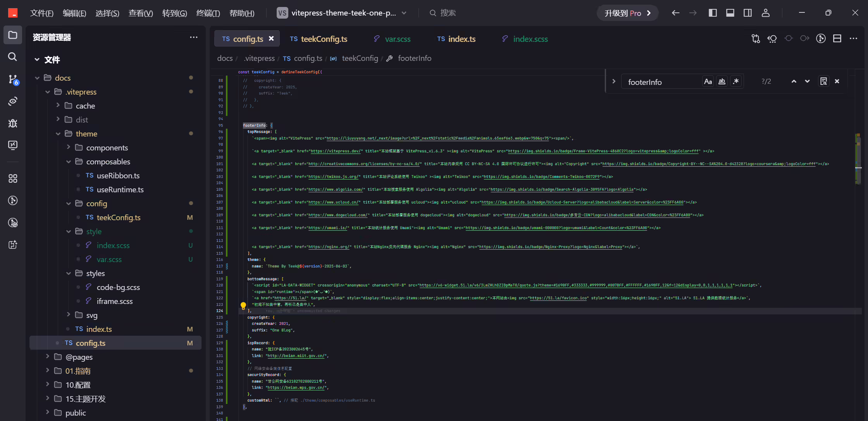This screenshot has width=868, height=421.
Task: Open the https://vitepress.dev/ link in code
Action: point(336,151)
